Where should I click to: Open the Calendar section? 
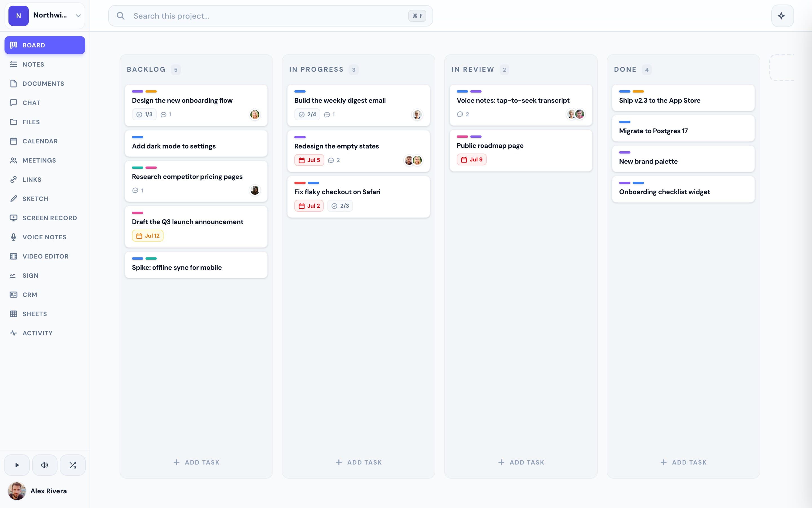(x=45, y=141)
